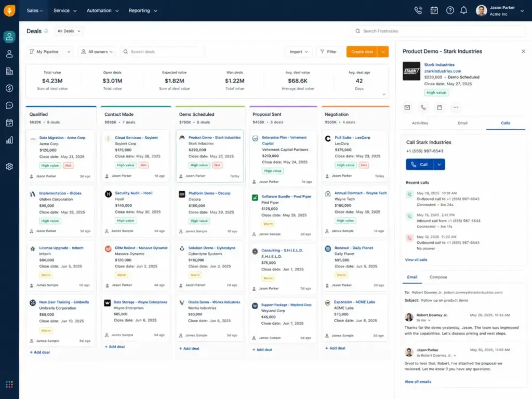Open the Contacts icon in sidebar
Image resolution: width=532 pixels, height=399 pixels.
click(x=9, y=54)
